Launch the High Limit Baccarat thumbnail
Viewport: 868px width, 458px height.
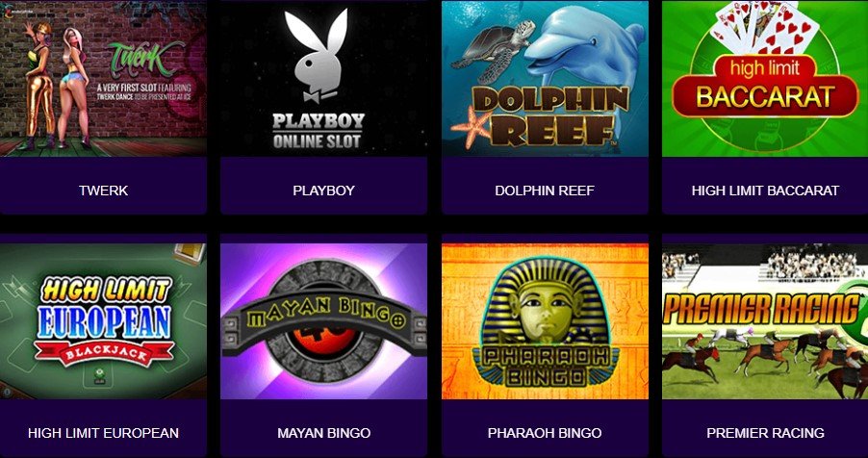pyautogui.click(x=765, y=78)
